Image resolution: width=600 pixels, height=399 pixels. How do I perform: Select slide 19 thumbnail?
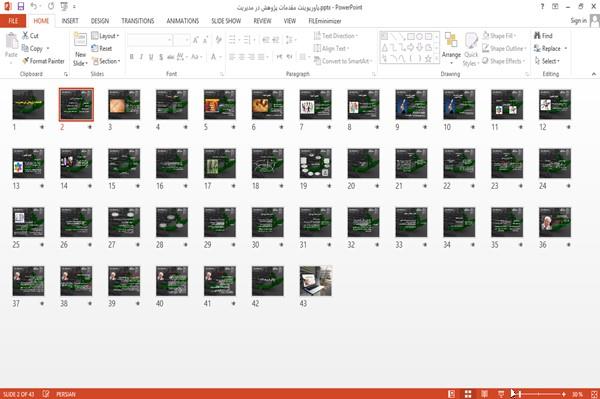(x=316, y=163)
